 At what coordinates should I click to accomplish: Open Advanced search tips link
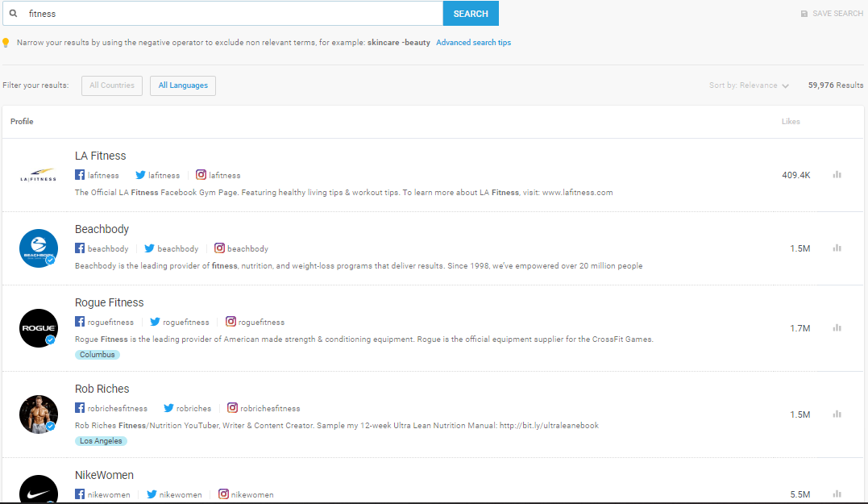(x=473, y=43)
